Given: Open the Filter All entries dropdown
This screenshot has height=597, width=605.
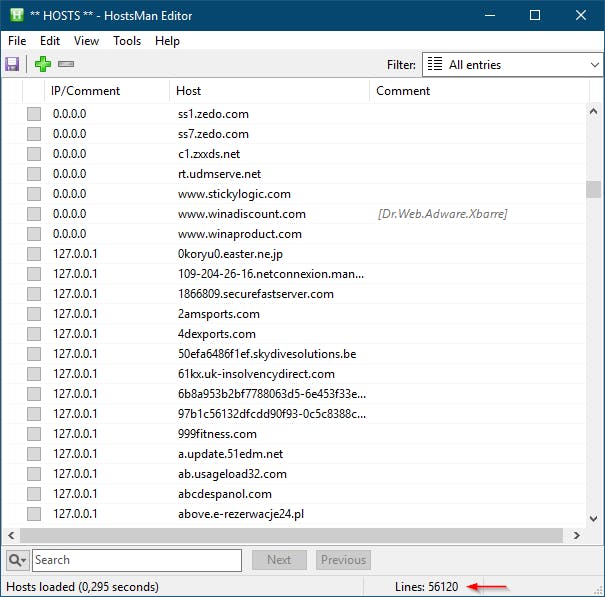Looking at the screenshot, I should pos(513,64).
